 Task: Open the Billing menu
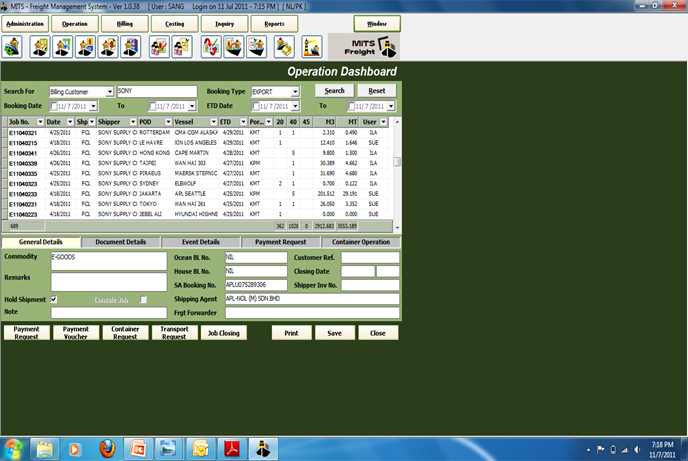pyautogui.click(x=124, y=22)
